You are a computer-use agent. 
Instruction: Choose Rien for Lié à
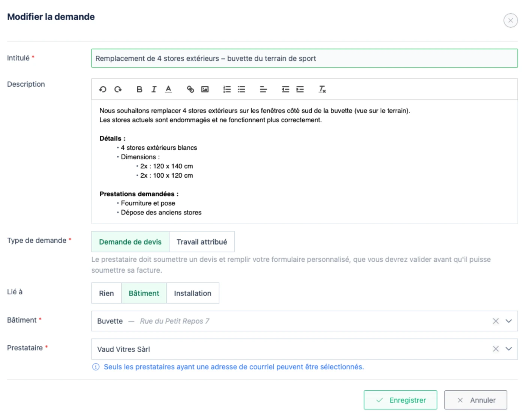(106, 293)
